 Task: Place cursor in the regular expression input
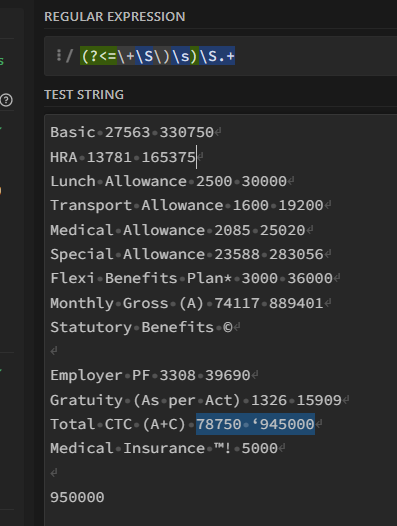point(220,56)
